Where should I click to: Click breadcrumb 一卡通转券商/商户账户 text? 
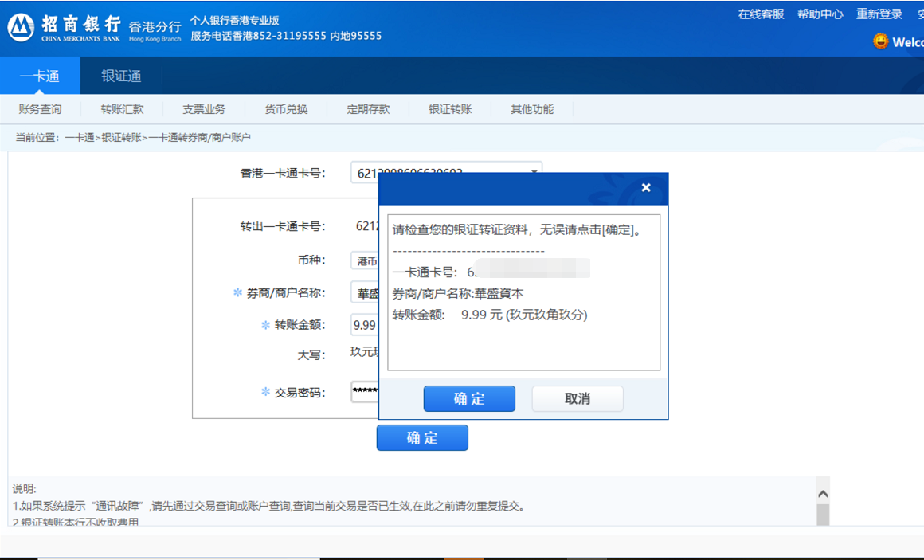click(199, 137)
